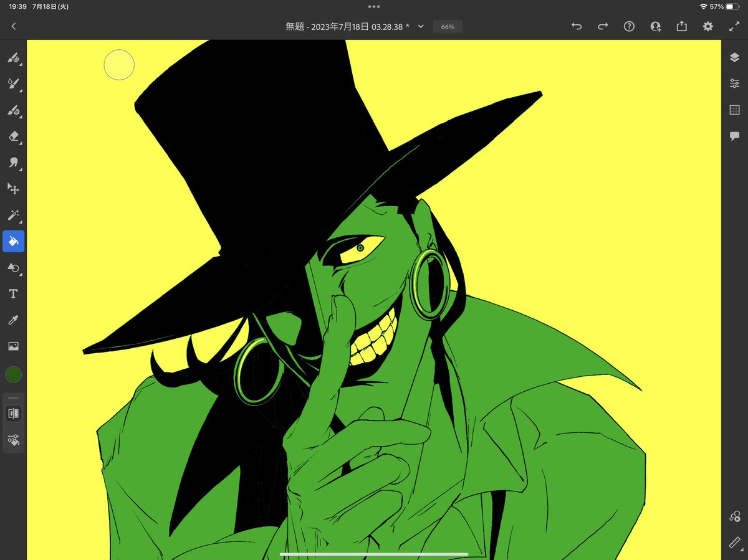Tap the document title text
This screenshot has width=748, height=560.
(x=348, y=26)
